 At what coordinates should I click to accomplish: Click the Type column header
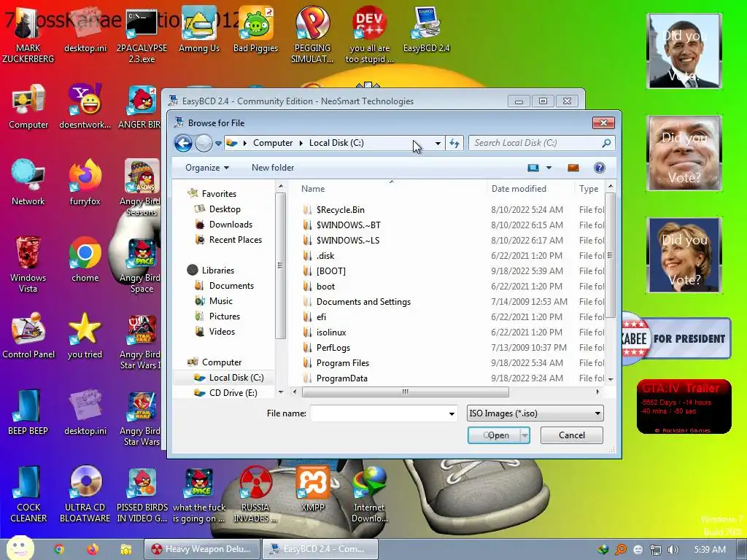click(x=589, y=189)
